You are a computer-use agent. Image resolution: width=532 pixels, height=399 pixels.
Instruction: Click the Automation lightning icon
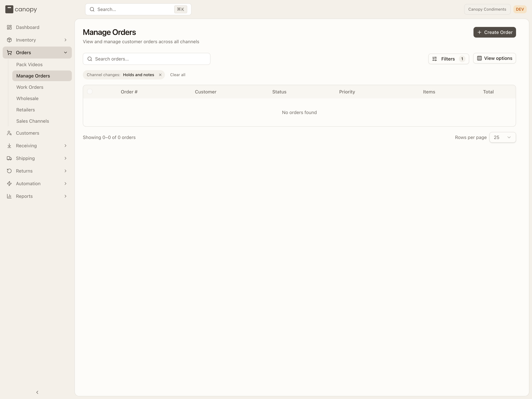tap(9, 184)
